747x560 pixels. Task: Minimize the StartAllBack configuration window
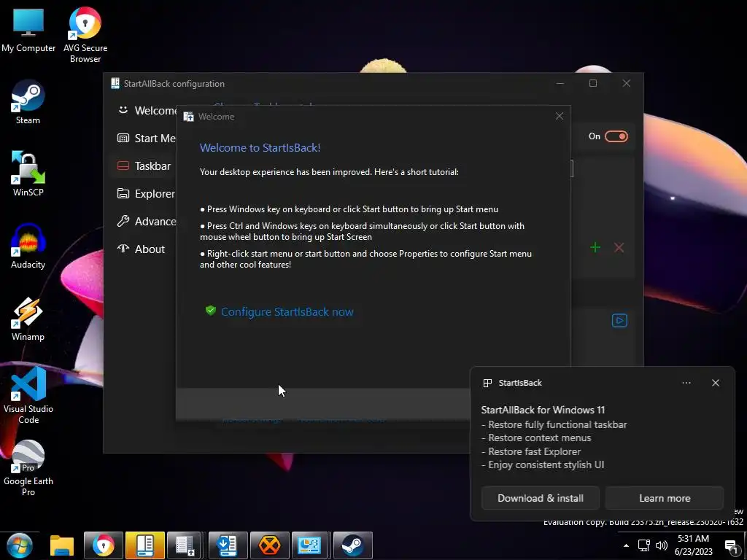[560, 83]
